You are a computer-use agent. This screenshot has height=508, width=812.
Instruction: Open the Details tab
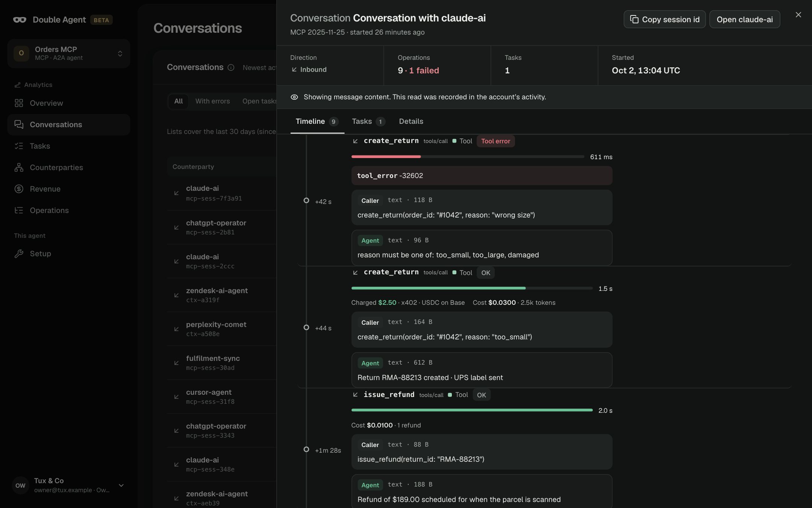click(x=411, y=122)
